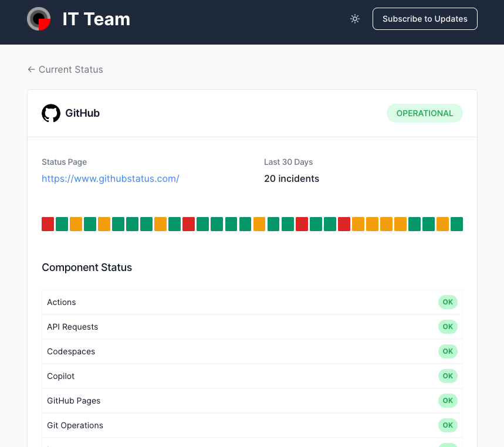Click the first orange day in the history bar
Viewport: 504px width, 447px height.
(76, 224)
